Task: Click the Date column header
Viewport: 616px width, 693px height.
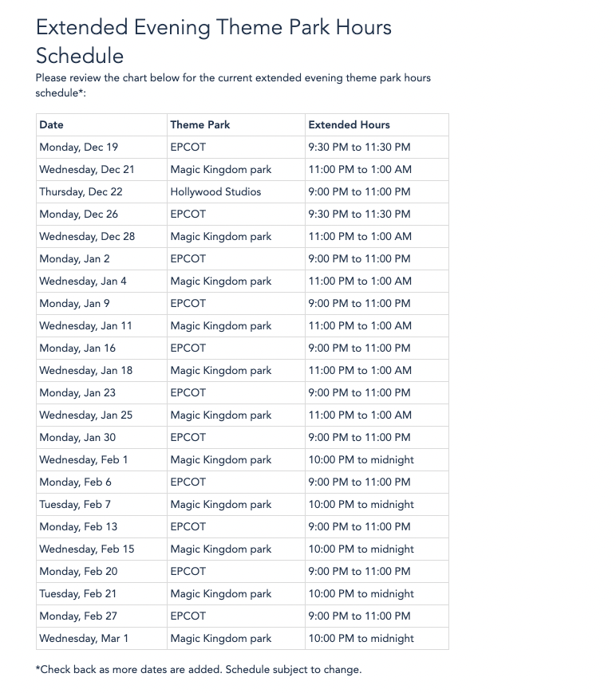Action: pos(52,125)
